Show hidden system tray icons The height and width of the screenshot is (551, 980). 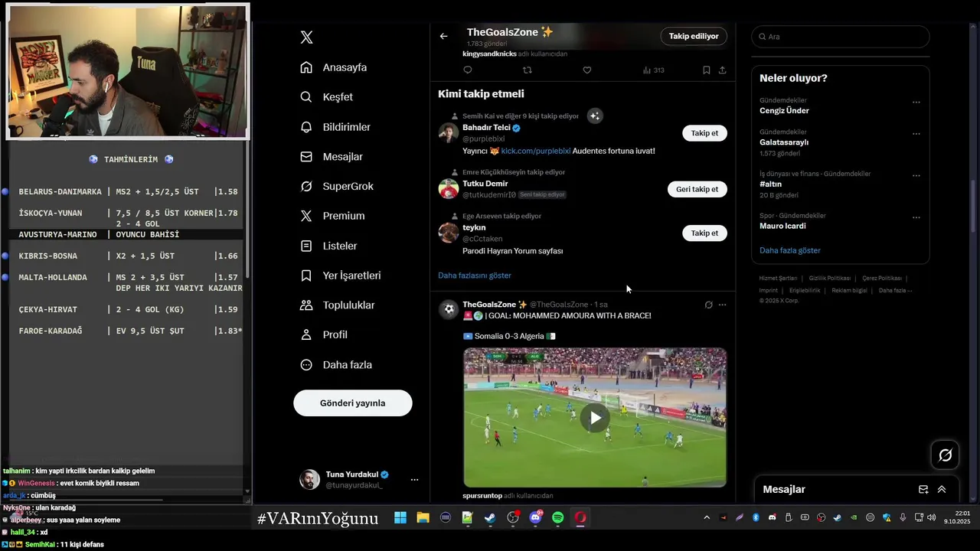pos(707,518)
